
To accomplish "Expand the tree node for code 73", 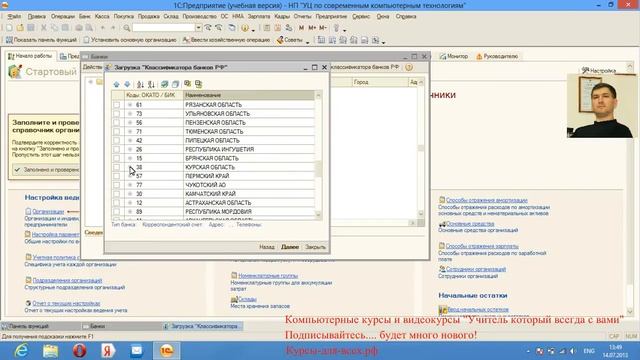I will point(130,114).
